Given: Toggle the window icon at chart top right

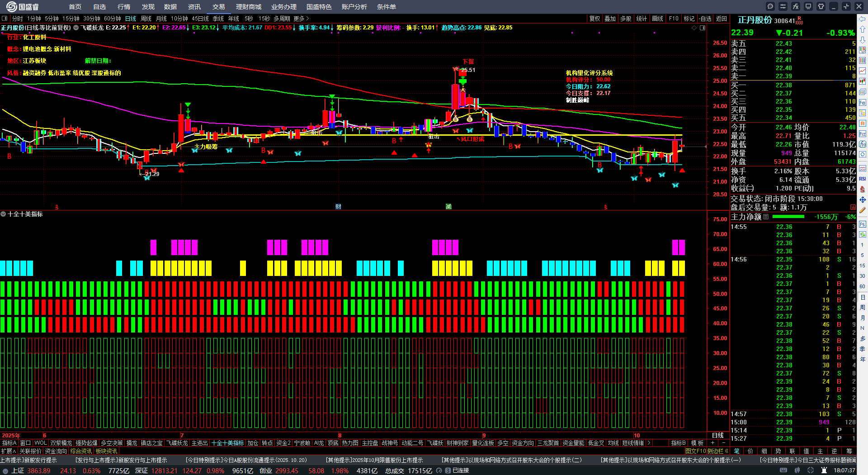Looking at the screenshot, I should [x=703, y=28].
